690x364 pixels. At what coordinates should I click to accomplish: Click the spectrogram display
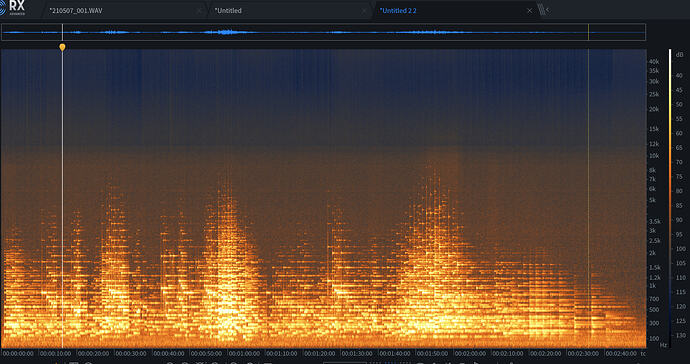[x=323, y=199]
